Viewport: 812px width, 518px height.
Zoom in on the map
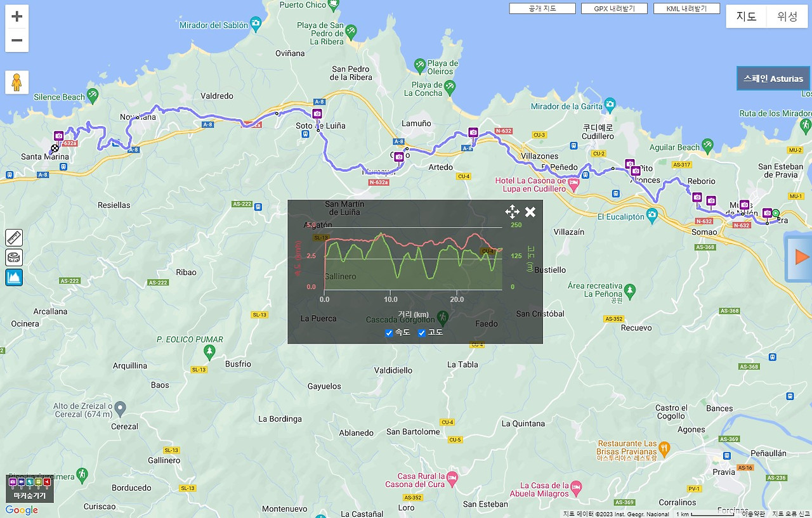click(17, 16)
